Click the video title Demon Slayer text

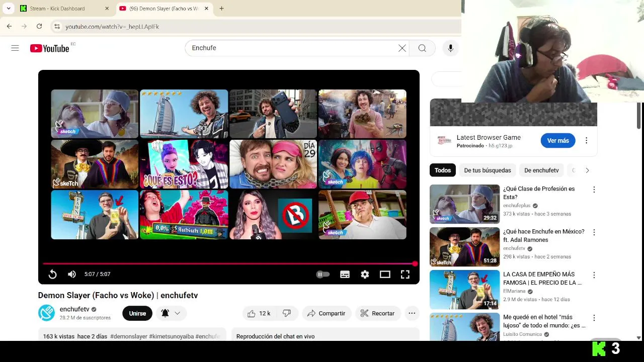[x=118, y=295]
